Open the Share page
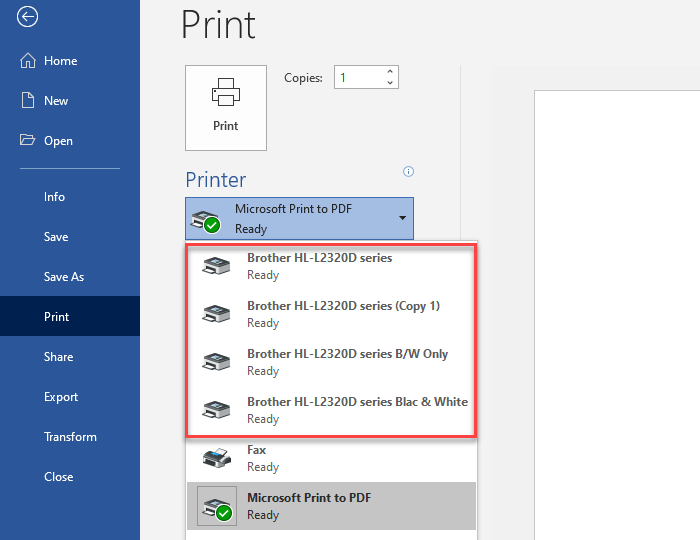This screenshot has width=700, height=540. (x=70, y=356)
